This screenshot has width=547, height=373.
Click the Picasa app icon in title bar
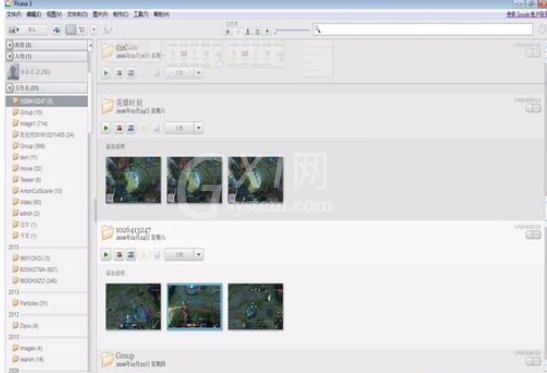pyautogui.click(x=8, y=3)
